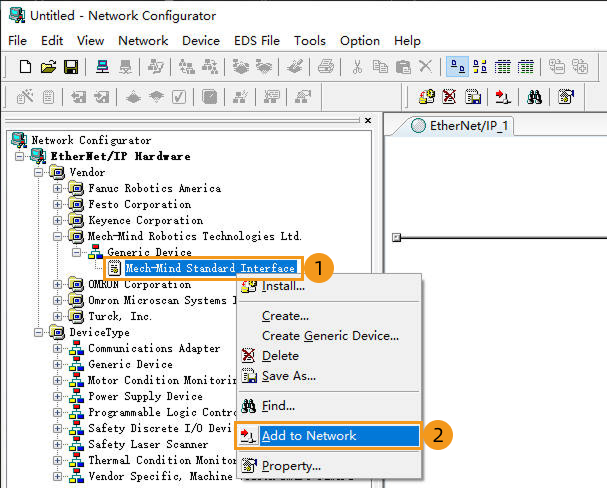Open the File menu
Image resolution: width=607 pixels, height=488 pixels.
click(17, 41)
